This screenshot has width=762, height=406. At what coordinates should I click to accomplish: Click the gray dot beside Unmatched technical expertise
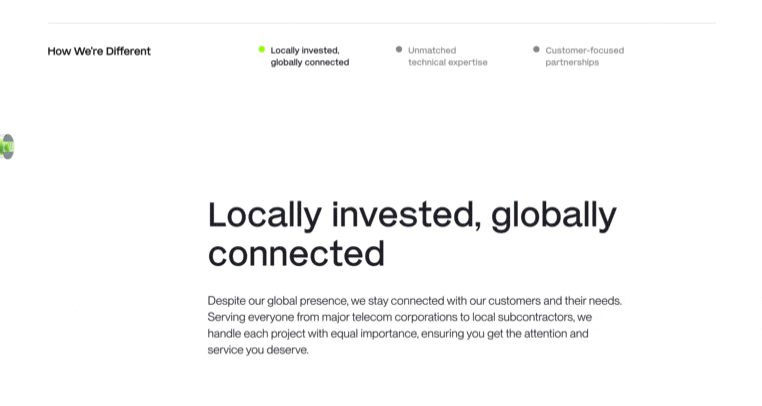[399, 49]
